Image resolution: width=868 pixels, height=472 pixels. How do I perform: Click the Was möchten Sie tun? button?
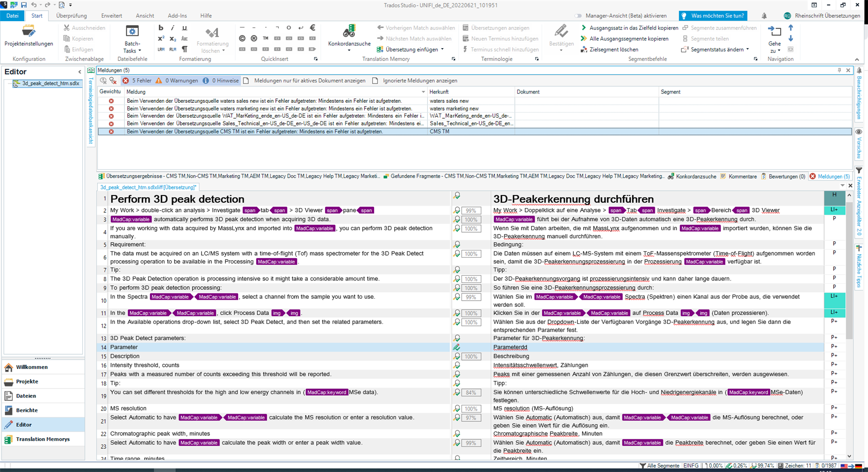713,16
